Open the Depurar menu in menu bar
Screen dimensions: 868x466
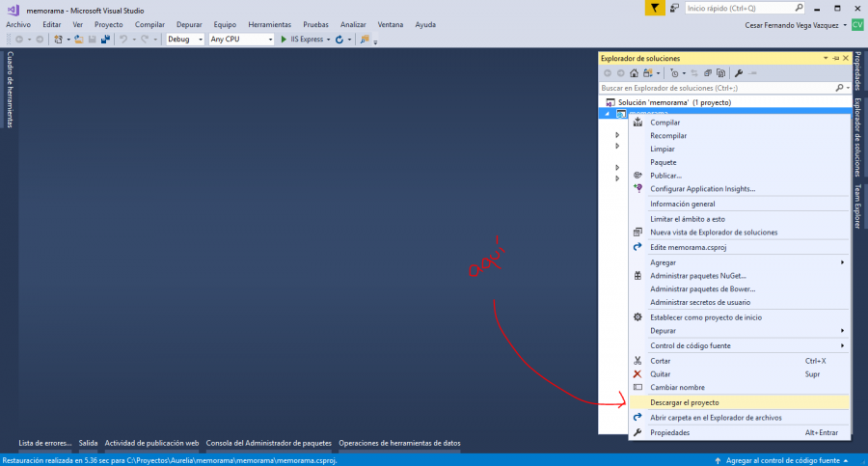tap(189, 24)
